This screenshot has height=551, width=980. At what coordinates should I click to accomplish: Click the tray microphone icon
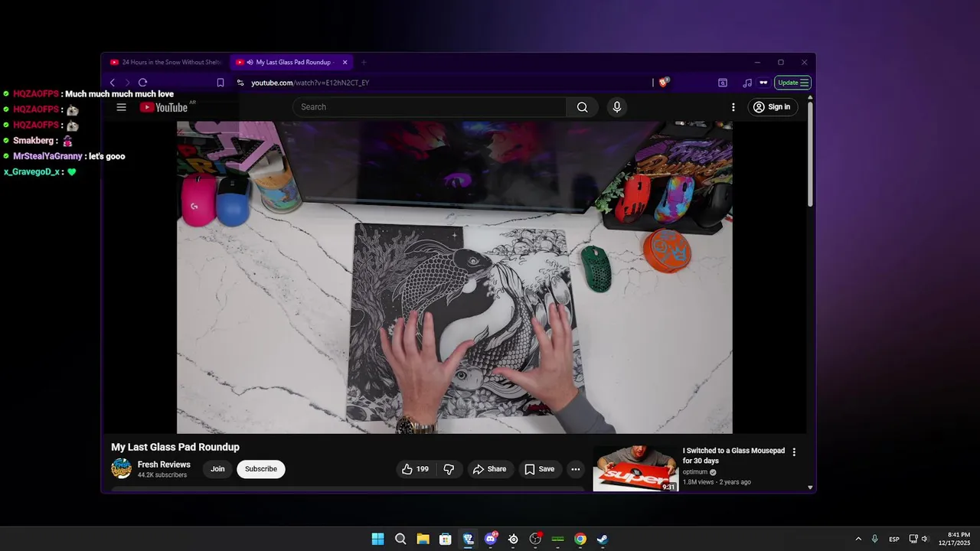click(x=875, y=539)
